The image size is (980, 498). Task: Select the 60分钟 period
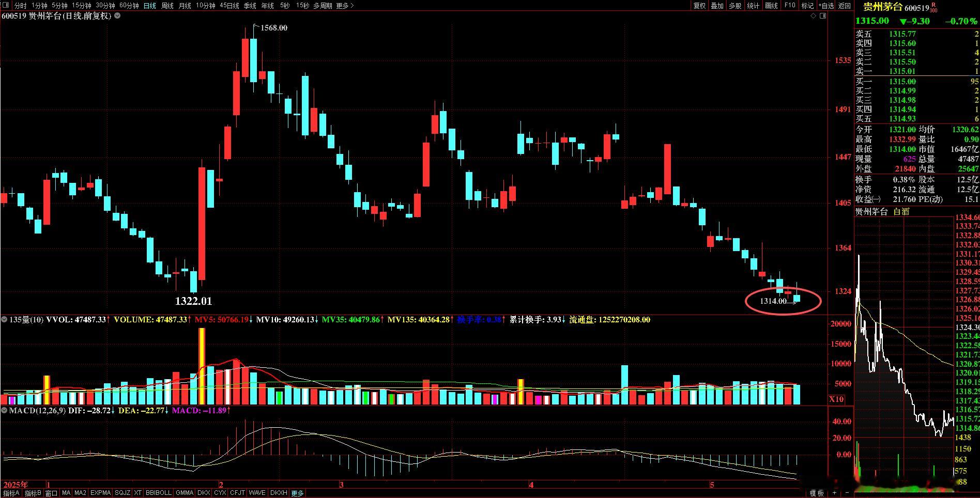pyautogui.click(x=129, y=6)
